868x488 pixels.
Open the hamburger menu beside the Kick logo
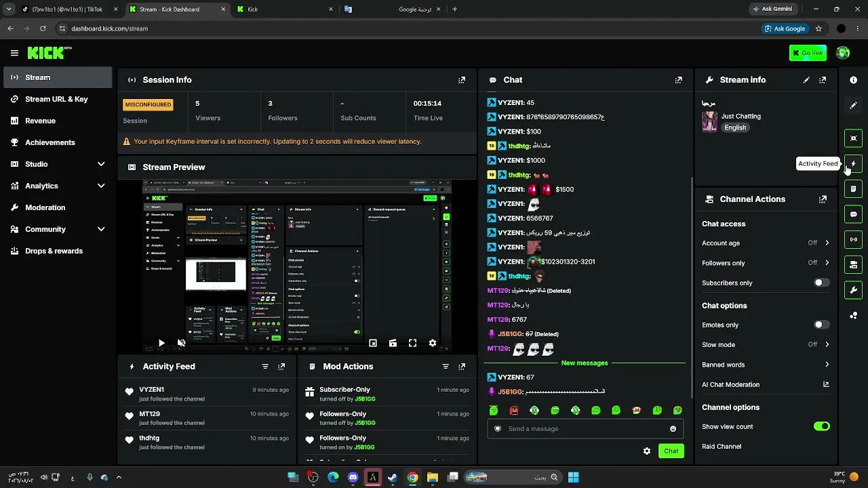14,53
